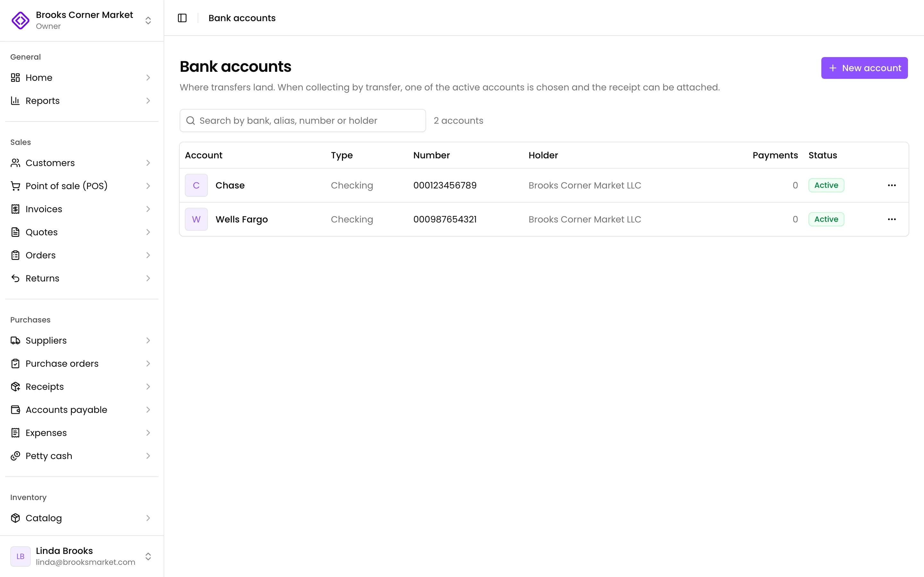Click the Wells Fargo account name
Image resolution: width=924 pixels, height=577 pixels.
[x=242, y=220]
